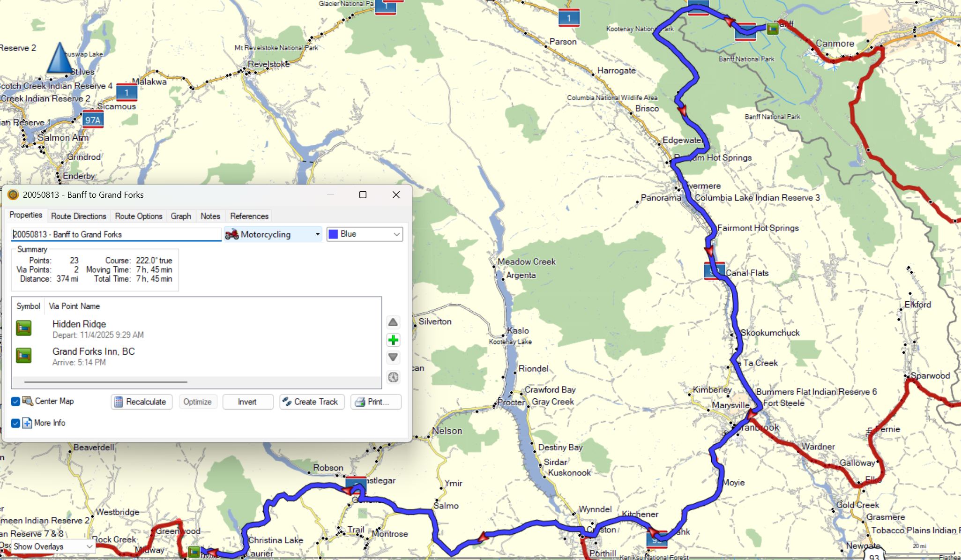The height and width of the screenshot is (560, 961).
Task: Click the clock edit times icon
Action: [x=393, y=377]
